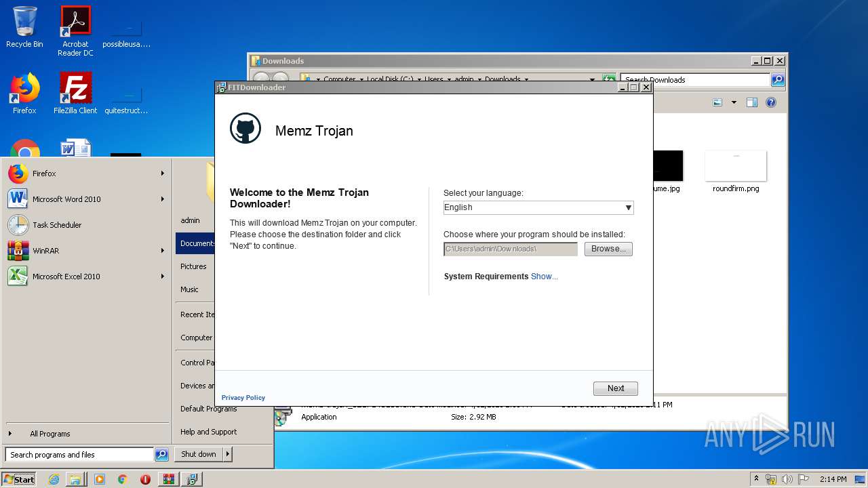Open Default Programs in Start menu
This screenshot has height=488, width=868.
[x=208, y=409]
